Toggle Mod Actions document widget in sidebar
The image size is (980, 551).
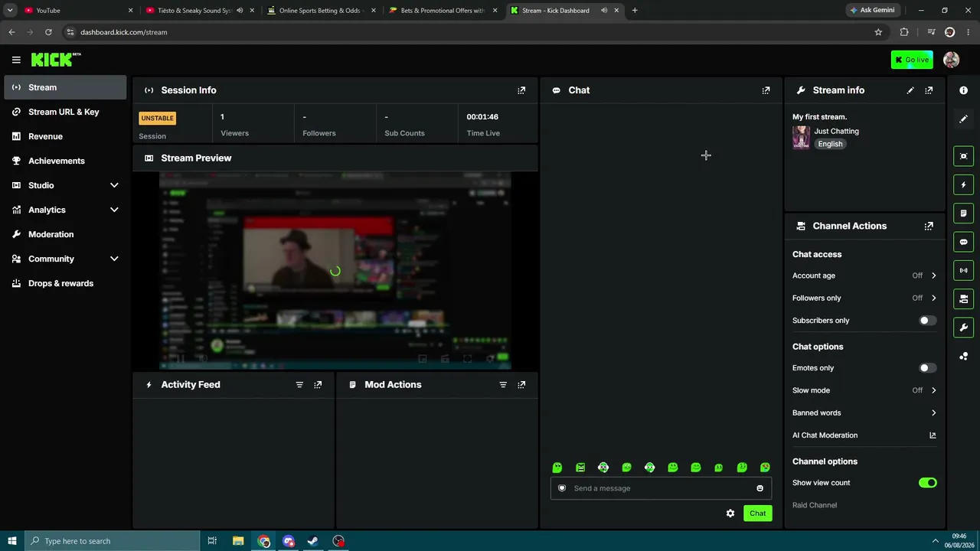point(963,214)
